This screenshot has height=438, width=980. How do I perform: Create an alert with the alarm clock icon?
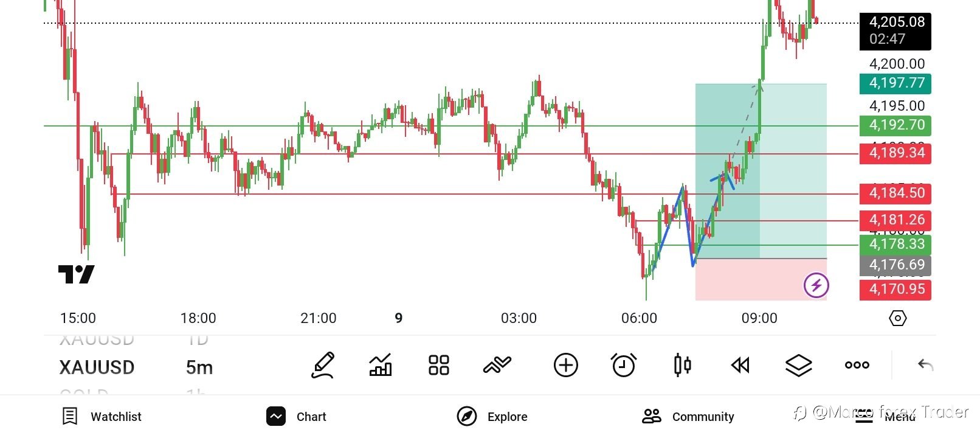623,365
